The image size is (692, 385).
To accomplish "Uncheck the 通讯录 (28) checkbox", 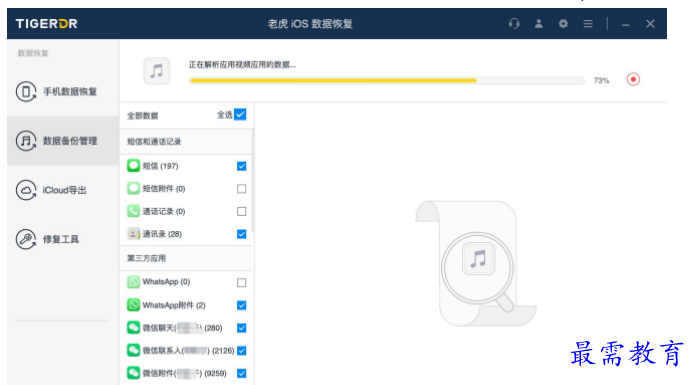I will click(241, 234).
